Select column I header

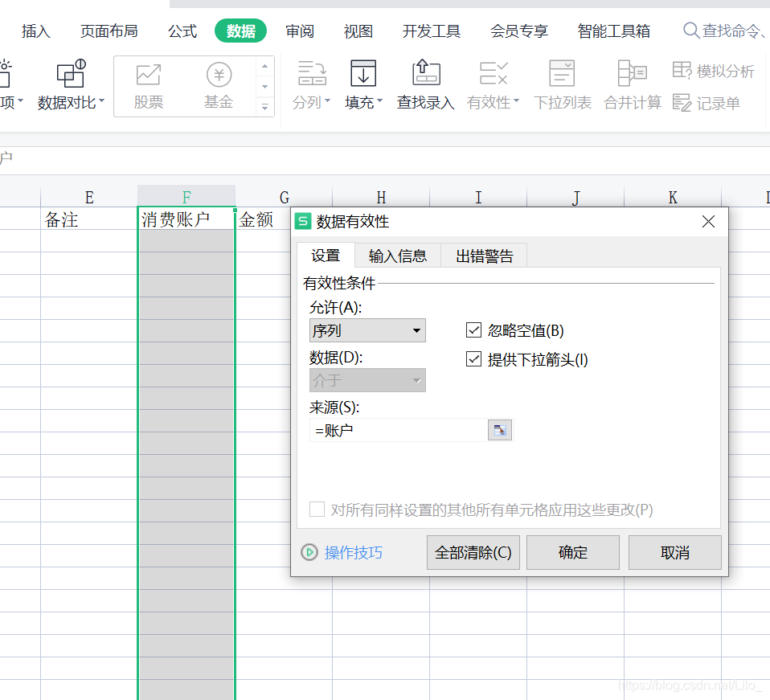(x=478, y=196)
